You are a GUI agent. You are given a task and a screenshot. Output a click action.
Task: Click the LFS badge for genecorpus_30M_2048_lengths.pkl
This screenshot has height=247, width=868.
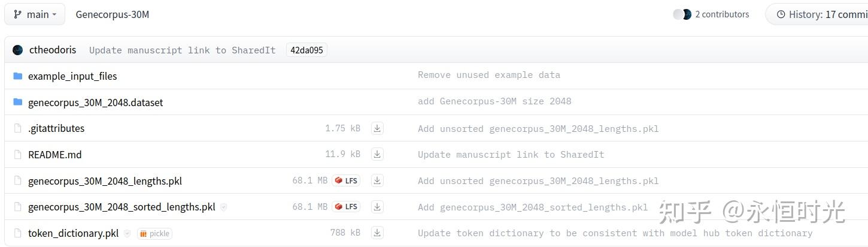click(x=346, y=180)
